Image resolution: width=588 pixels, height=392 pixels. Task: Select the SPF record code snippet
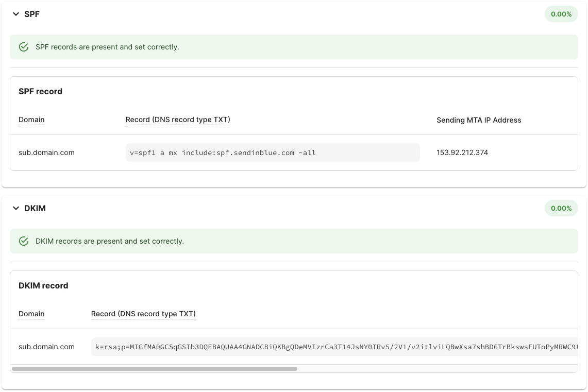(x=221, y=152)
